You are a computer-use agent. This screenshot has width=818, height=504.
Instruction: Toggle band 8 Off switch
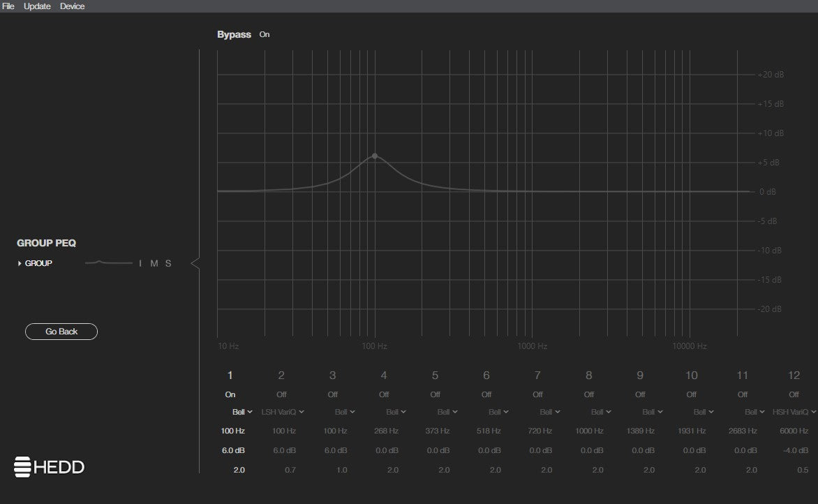pyautogui.click(x=588, y=394)
